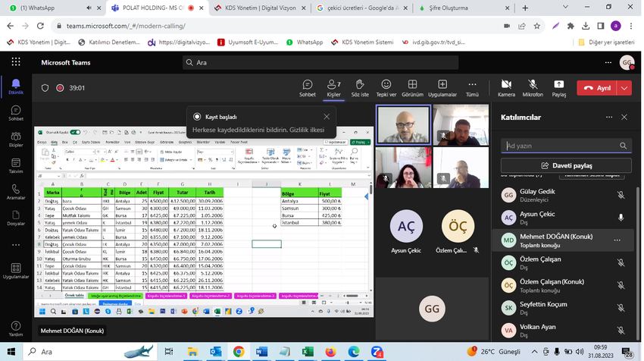Open Uygulamalar in meeting toolbar

click(x=442, y=88)
